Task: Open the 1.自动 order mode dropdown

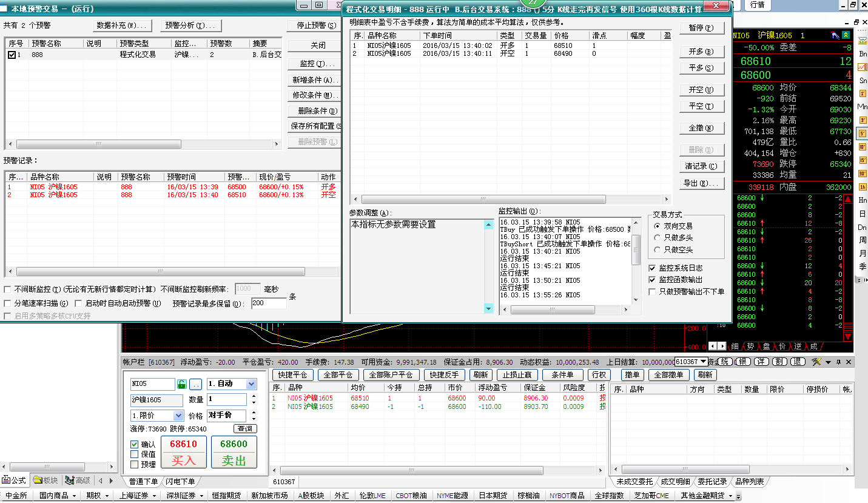Action: point(251,384)
